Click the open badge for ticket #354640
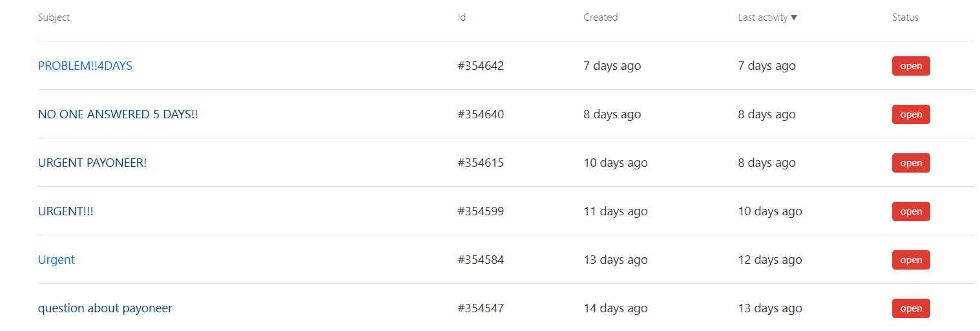The image size is (980, 331). (911, 114)
